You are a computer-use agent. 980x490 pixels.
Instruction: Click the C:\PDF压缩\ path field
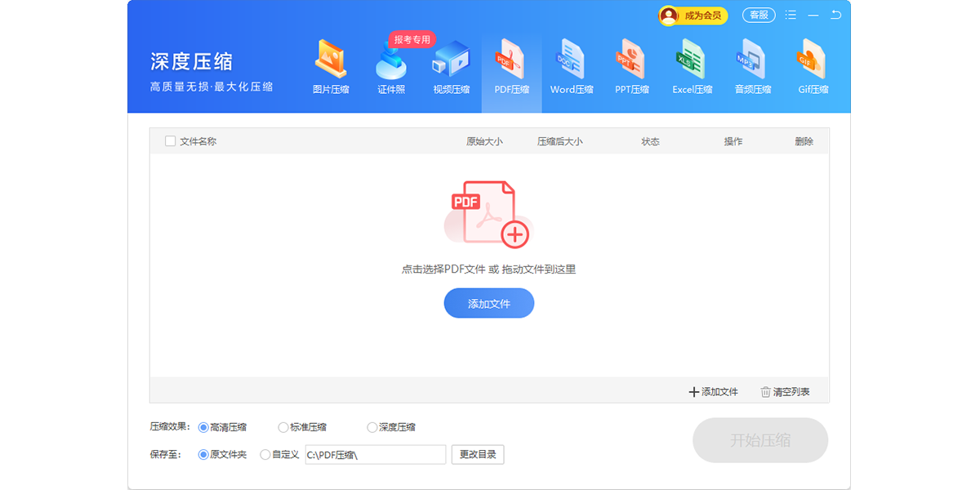point(376,455)
